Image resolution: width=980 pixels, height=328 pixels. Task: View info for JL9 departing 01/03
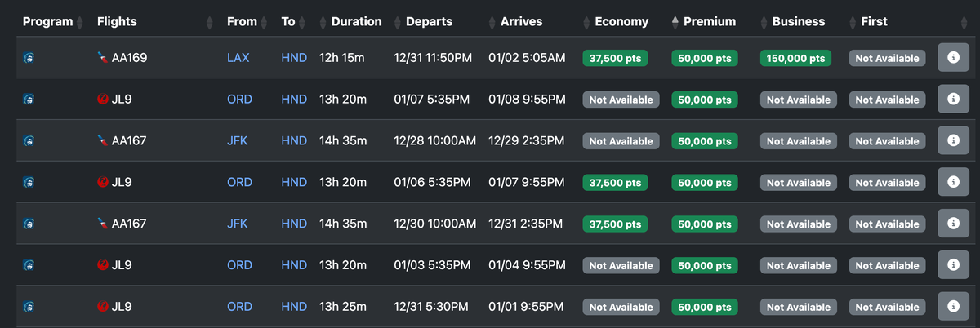[x=953, y=265]
